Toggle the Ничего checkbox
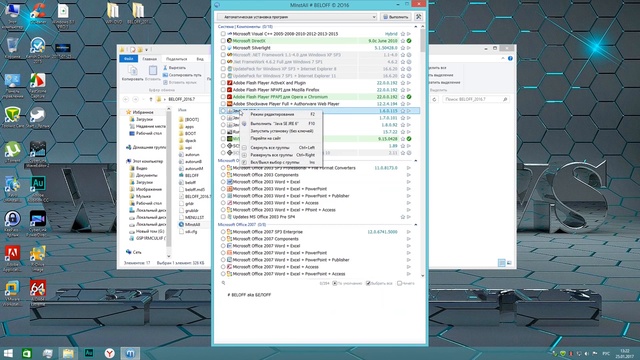Screen dimensions: 640x360 tap(400, 283)
